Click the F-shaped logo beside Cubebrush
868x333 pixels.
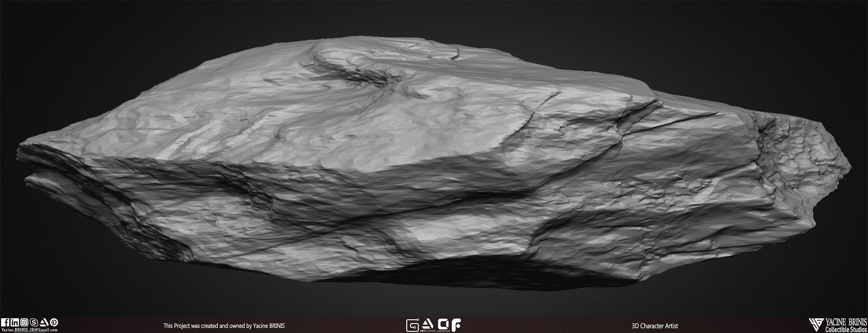[x=456, y=325]
